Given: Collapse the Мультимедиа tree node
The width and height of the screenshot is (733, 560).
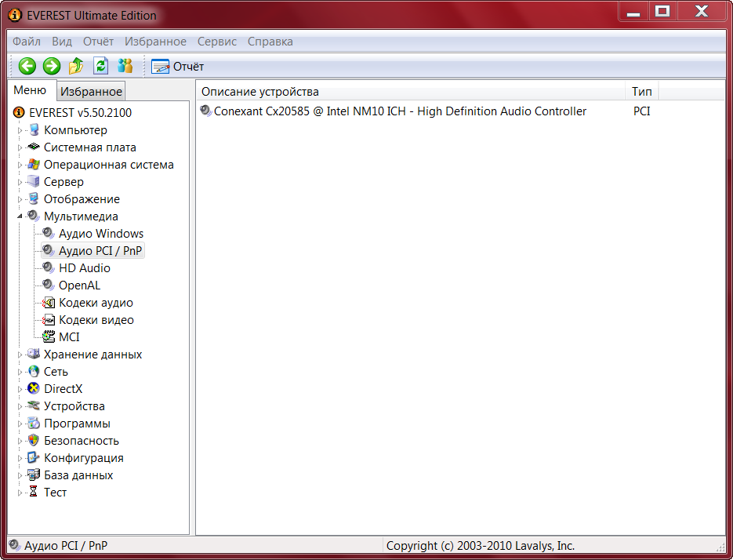Looking at the screenshot, I should [x=20, y=216].
